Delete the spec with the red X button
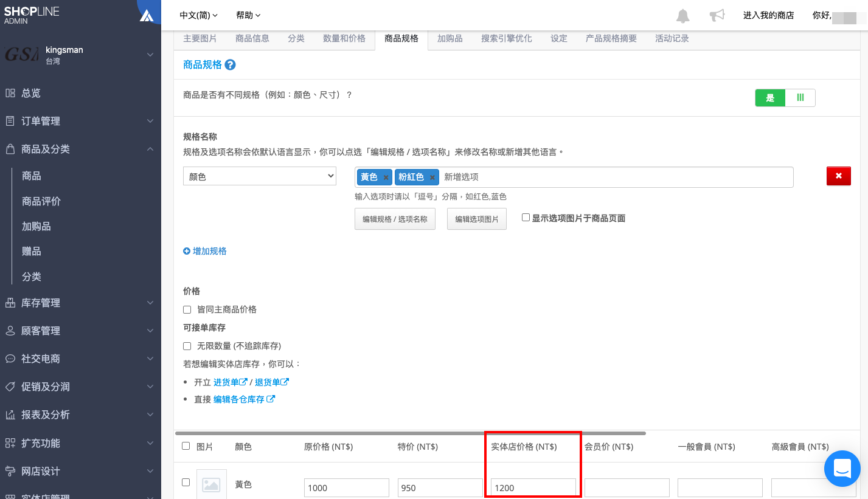Screen dimensions: 868x499 tap(839, 176)
